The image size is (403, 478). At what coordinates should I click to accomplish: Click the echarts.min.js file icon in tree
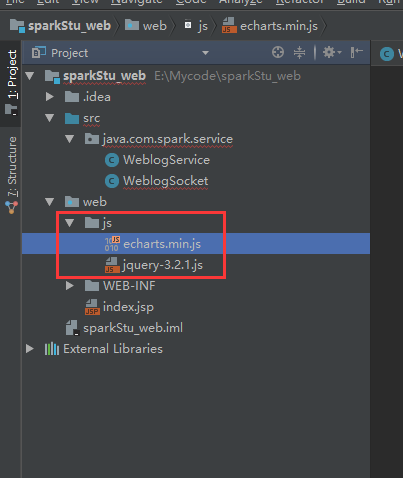tap(112, 244)
